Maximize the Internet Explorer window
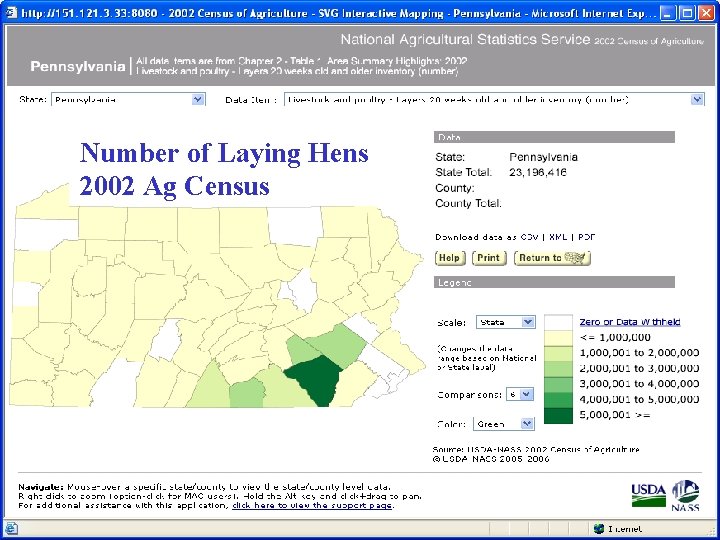The height and width of the screenshot is (540, 720). click(687, 13)
